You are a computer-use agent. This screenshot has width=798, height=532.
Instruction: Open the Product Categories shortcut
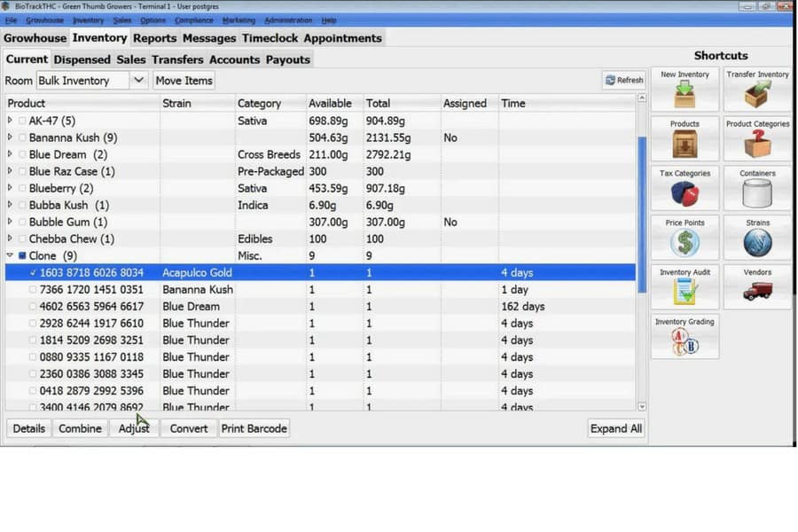click(x=757, y=138)
